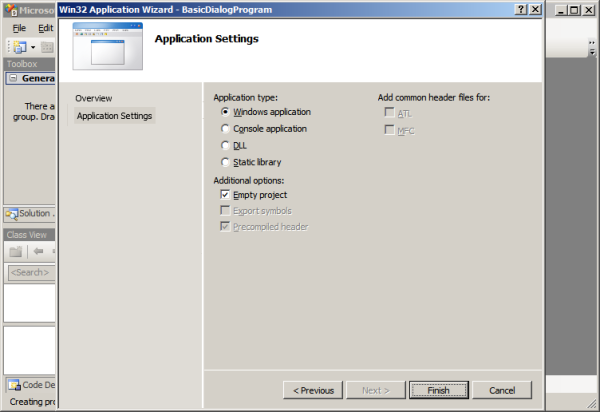The width and height of the screenshot is (600, 412).
Task: Click the Visual Studio application icon
Action: coord(11,10)
